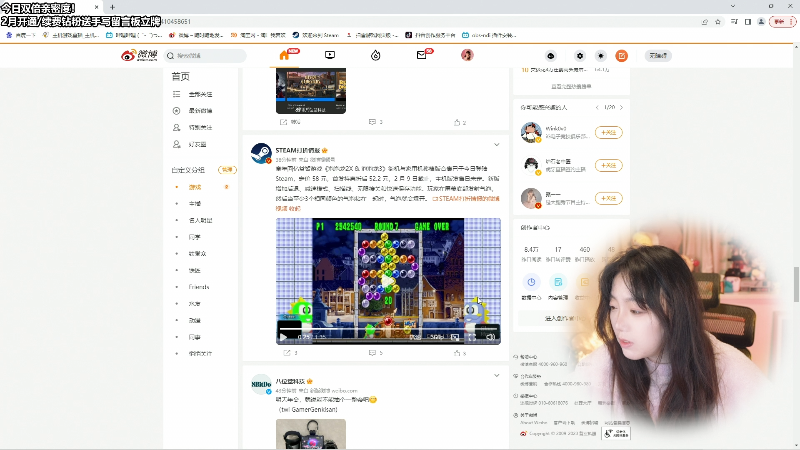Expand the STEAM post options chevron

[x=496, y=145]
